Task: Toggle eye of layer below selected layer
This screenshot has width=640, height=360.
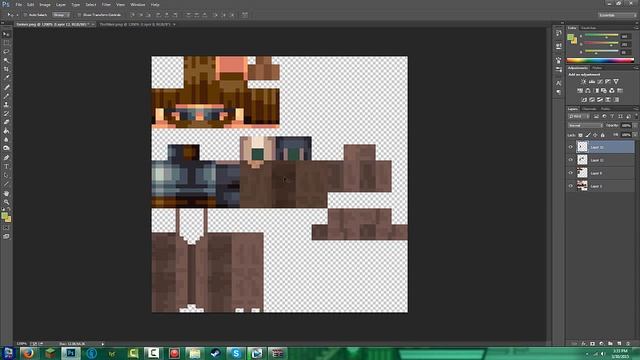Action: 571,160
